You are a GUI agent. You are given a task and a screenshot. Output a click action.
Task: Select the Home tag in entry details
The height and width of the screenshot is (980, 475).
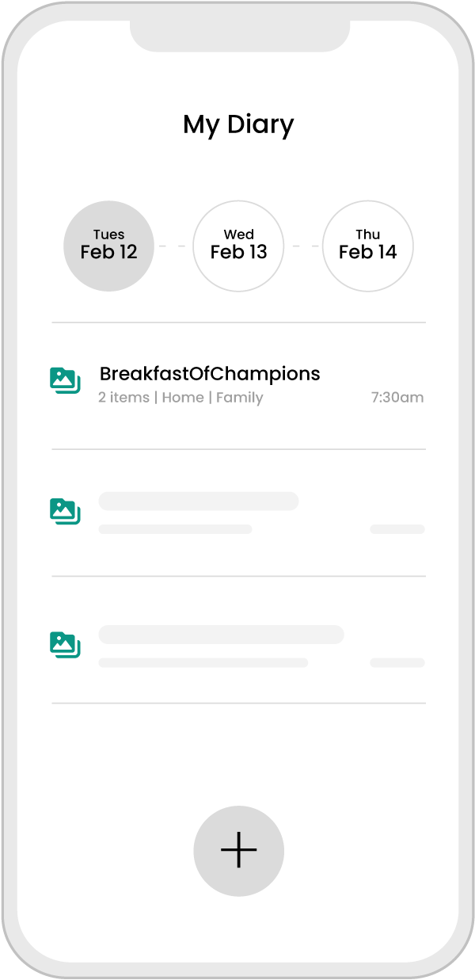pyautogui.click(x=183, y=398)
